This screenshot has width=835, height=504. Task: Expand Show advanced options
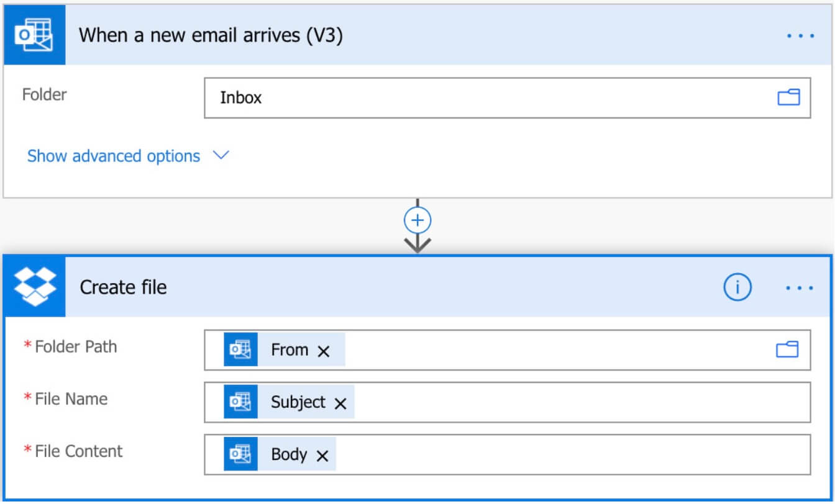pos(114,156)
